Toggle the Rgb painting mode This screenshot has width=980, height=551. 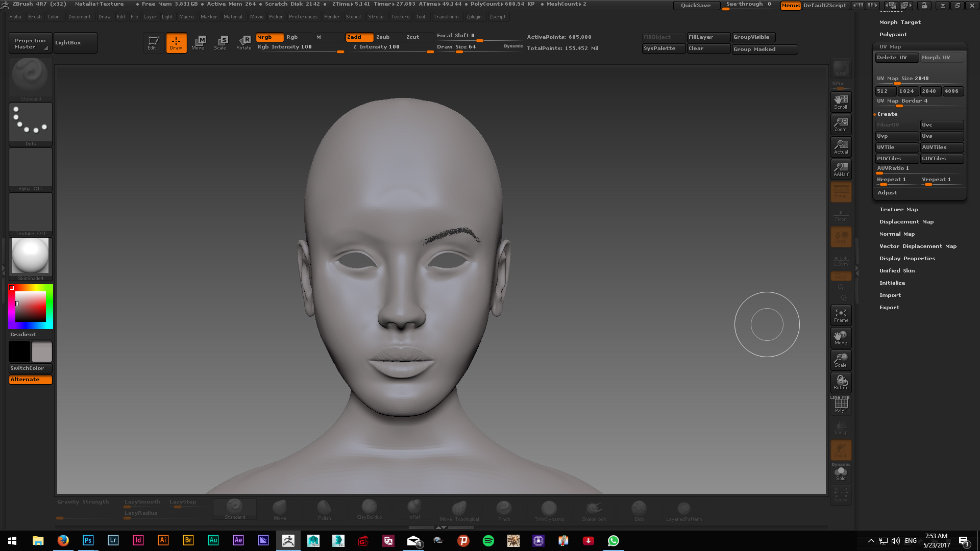click(299, 37)
